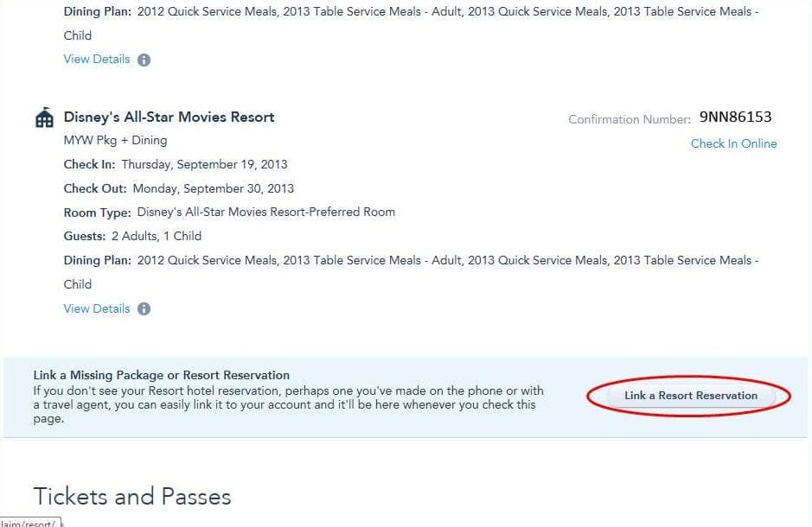Viewport: 812px width, 527px height.
Task: Open View Details for All-Star Movies Resort
Action: pos(97,308)
